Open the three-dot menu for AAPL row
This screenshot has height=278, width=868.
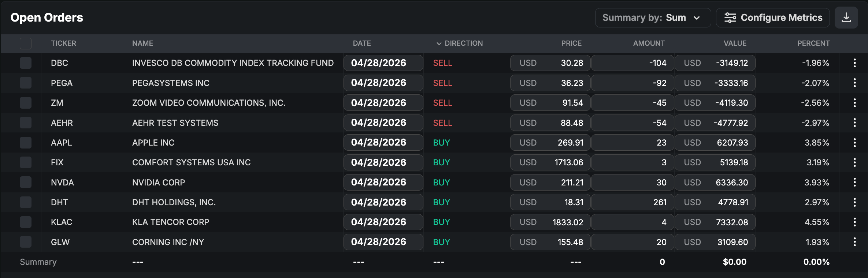854,143
